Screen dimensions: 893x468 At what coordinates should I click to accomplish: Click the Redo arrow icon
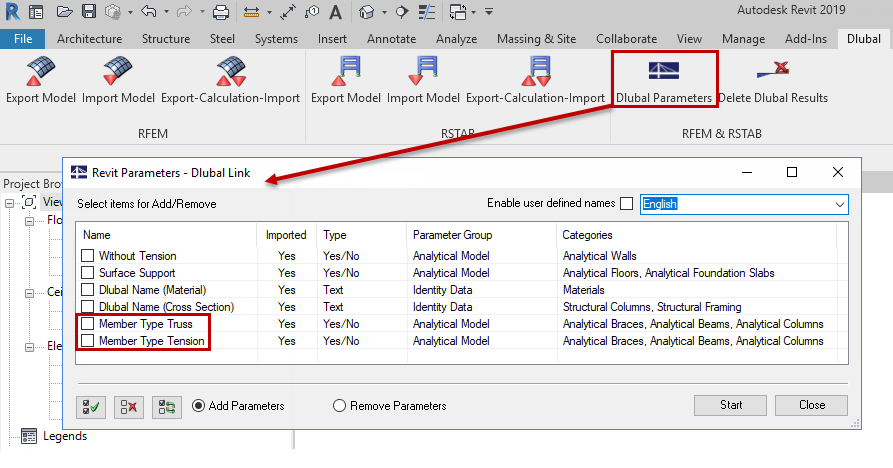[x=184, y=11]
